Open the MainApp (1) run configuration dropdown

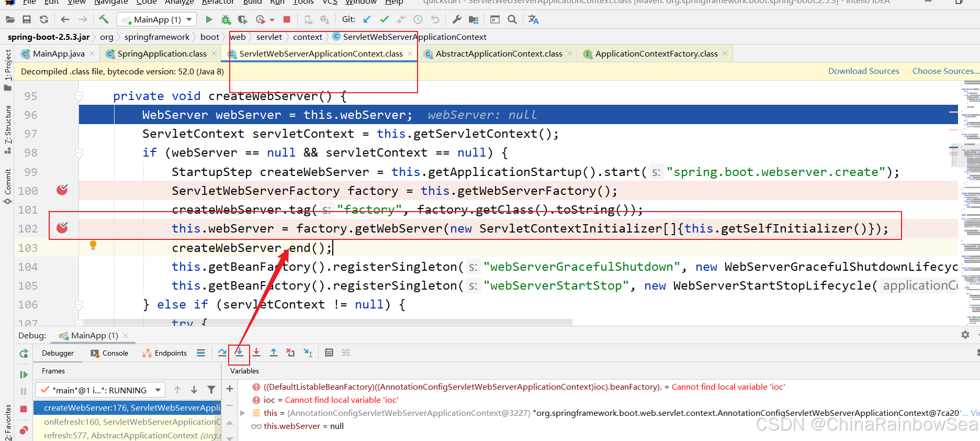pos(156,20)
